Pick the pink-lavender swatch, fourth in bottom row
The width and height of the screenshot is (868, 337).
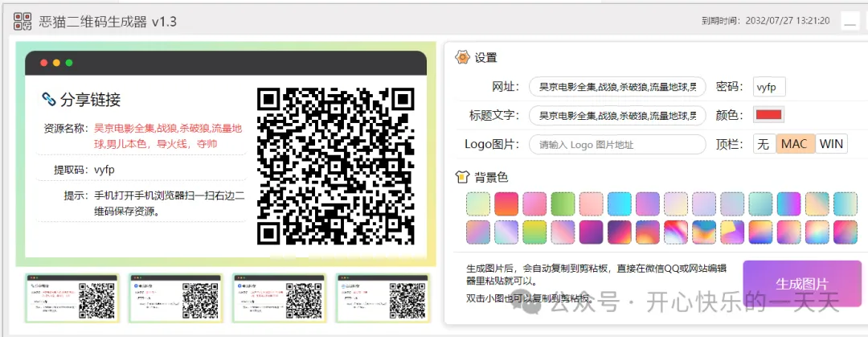click(563, 232)
